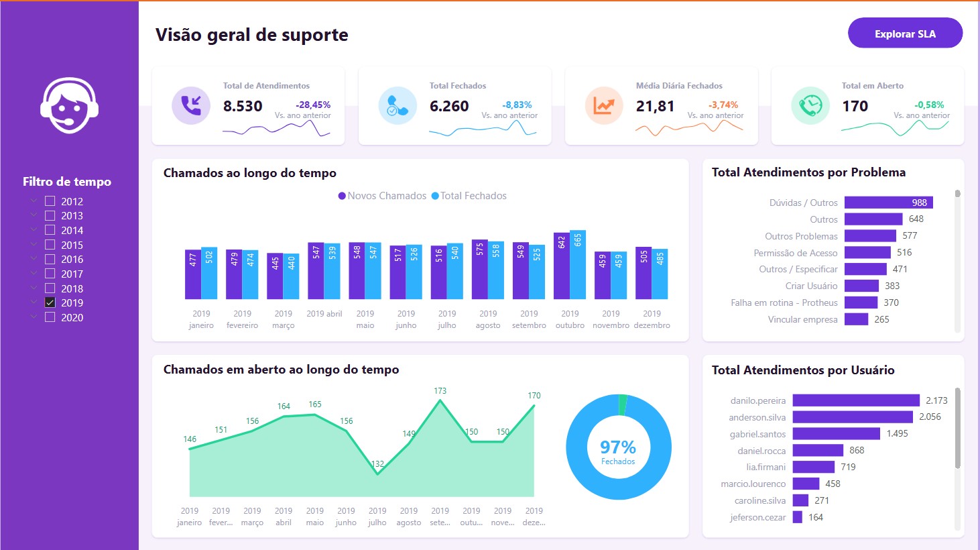The width and height of the screenshot is (980, 550).
Task: Click the 97% Fechados donut chart
Action: (618, 447)
